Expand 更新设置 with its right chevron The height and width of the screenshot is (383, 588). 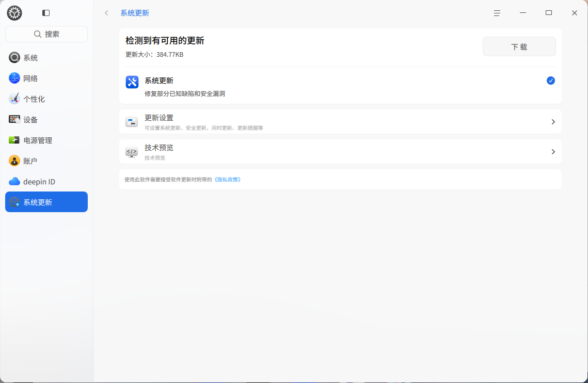(553, 121)
